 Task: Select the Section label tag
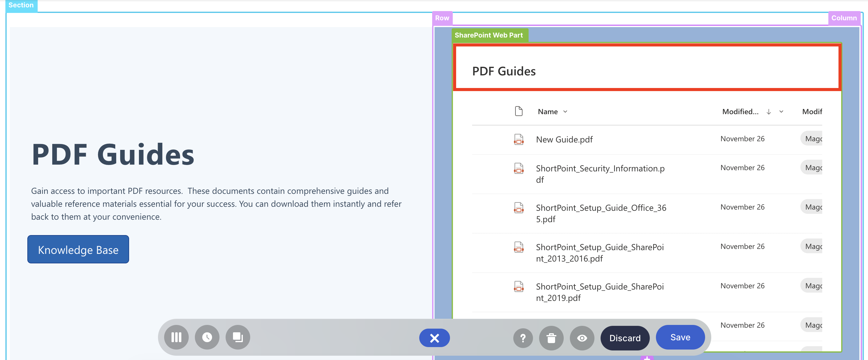tap(21, 5)
